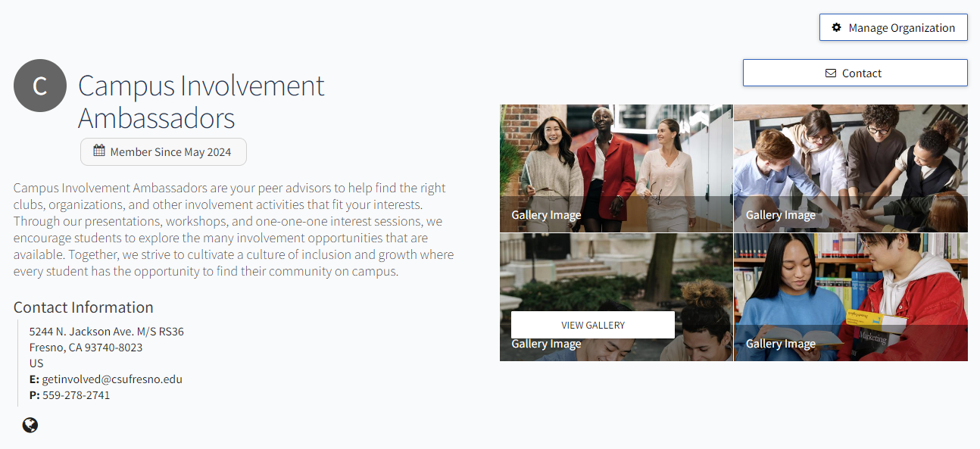
Task: Click the gear icon beside Manage Organization
Action: coord(836,27)
